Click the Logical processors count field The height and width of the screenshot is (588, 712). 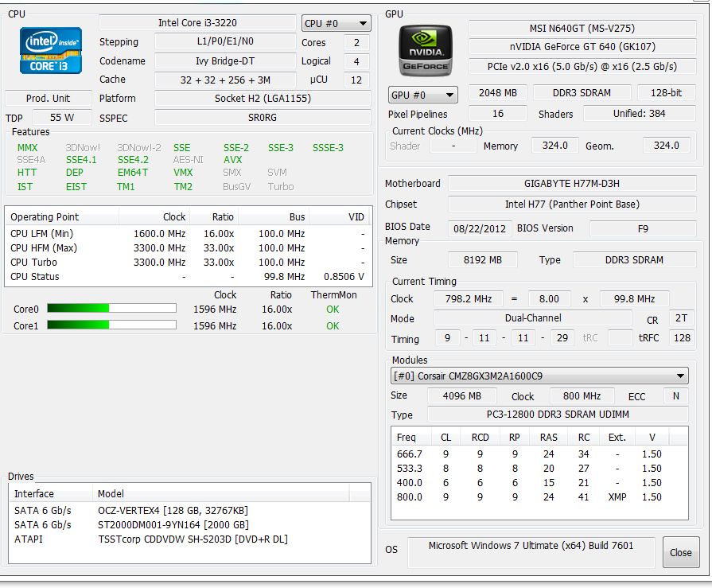356,61
